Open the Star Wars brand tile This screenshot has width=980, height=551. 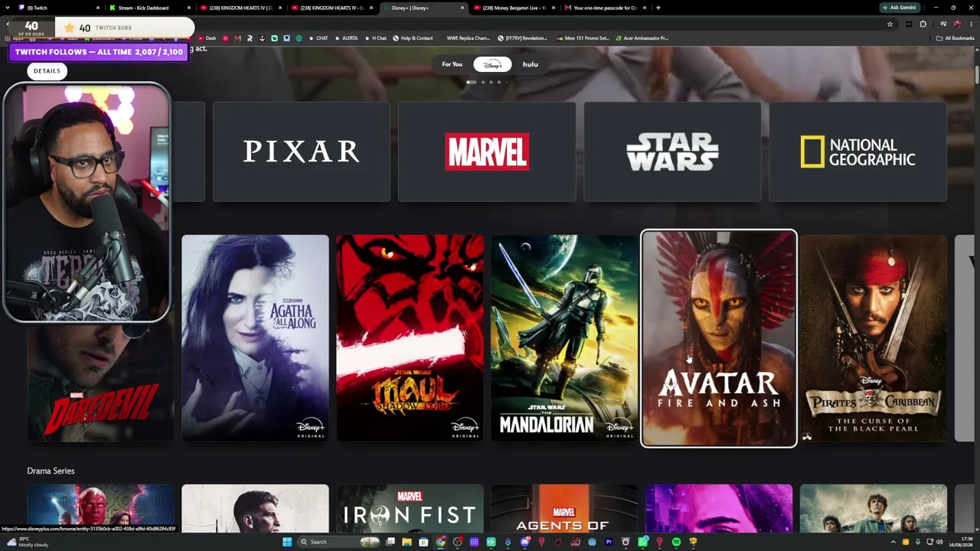672,152
